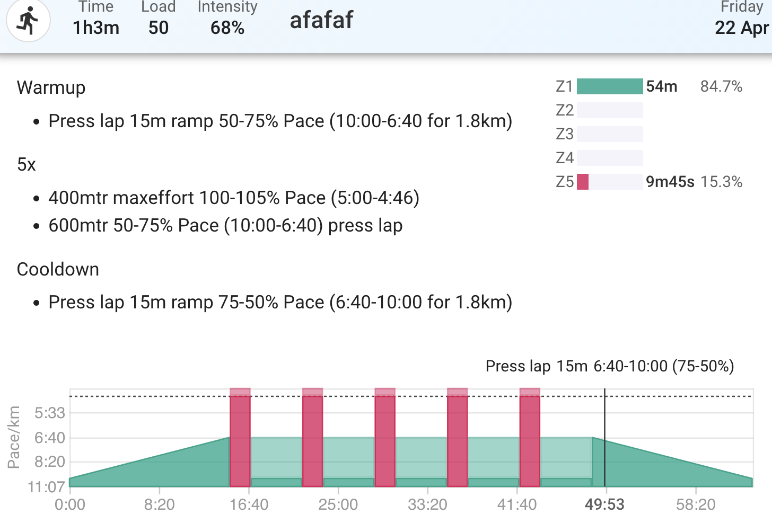The height and width of the screenshot is (532, 772).
Task: Open the workout title afafaf
Action: pos(321,20)
